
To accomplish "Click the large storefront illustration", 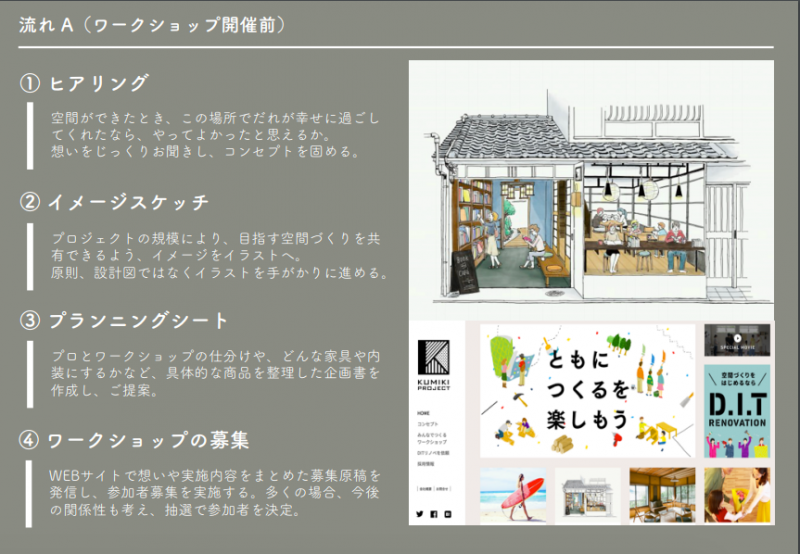I will 590,190.
